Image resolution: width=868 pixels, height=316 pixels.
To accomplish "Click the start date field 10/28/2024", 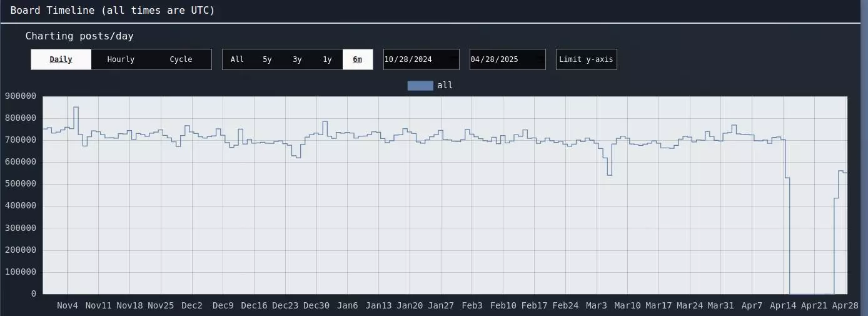I will point(421,59).
